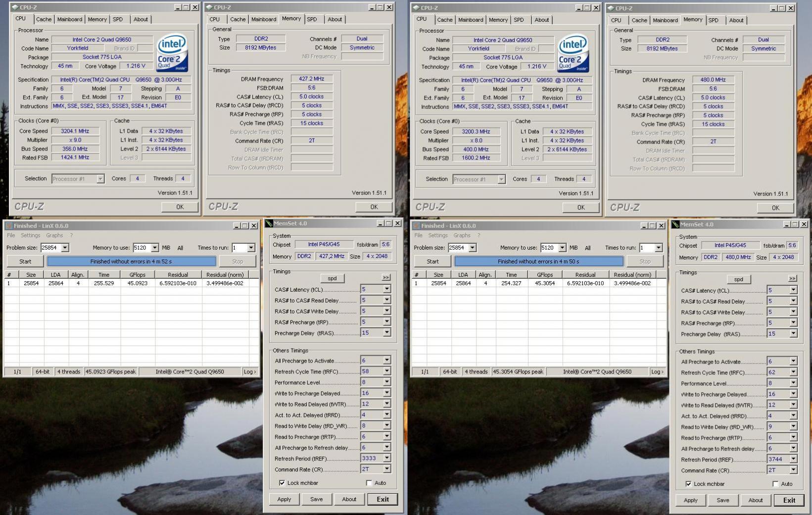Click the title bar icon of MemSet showing 427,2 MHz
Screen dimensions: 812x515
tap(269, 223)
